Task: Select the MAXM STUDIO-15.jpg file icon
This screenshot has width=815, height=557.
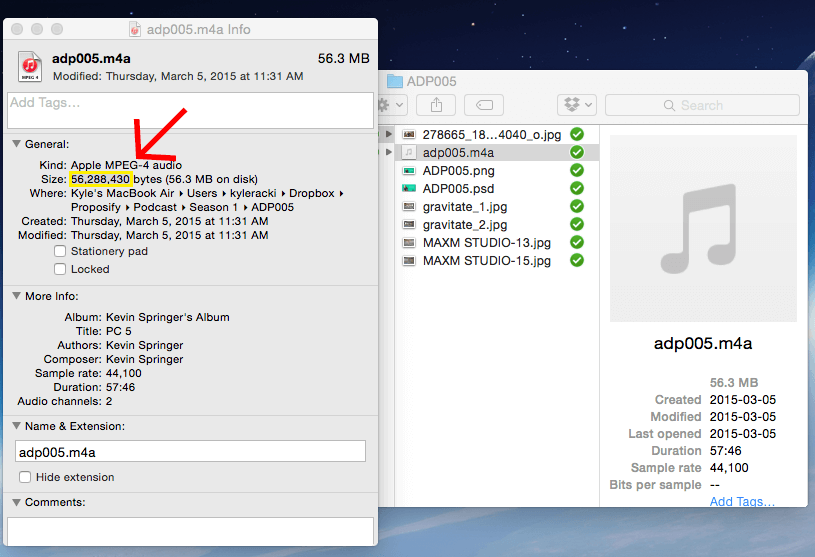Action: 409,260
